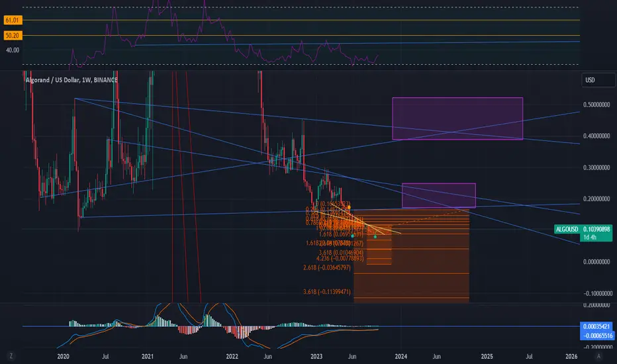
Task: Click the 0.00000000 price axis label
Action: click(x=596, y=261)
